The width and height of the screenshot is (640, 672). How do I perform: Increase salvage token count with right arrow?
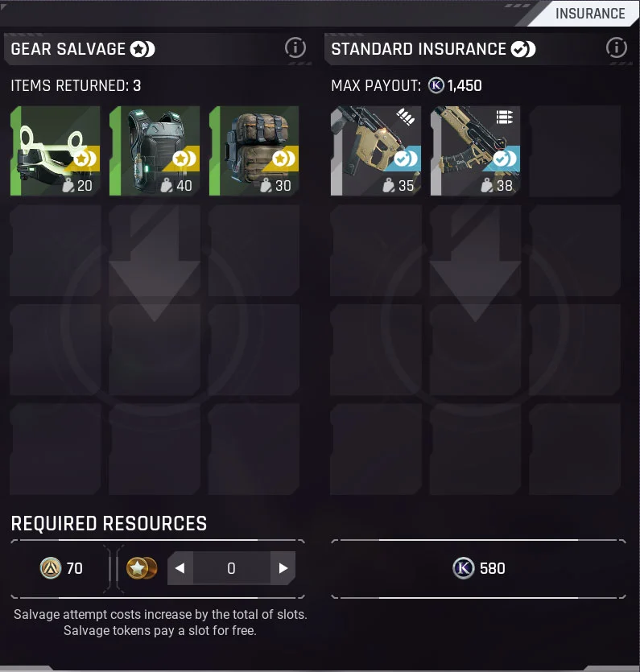pos(283,568)
